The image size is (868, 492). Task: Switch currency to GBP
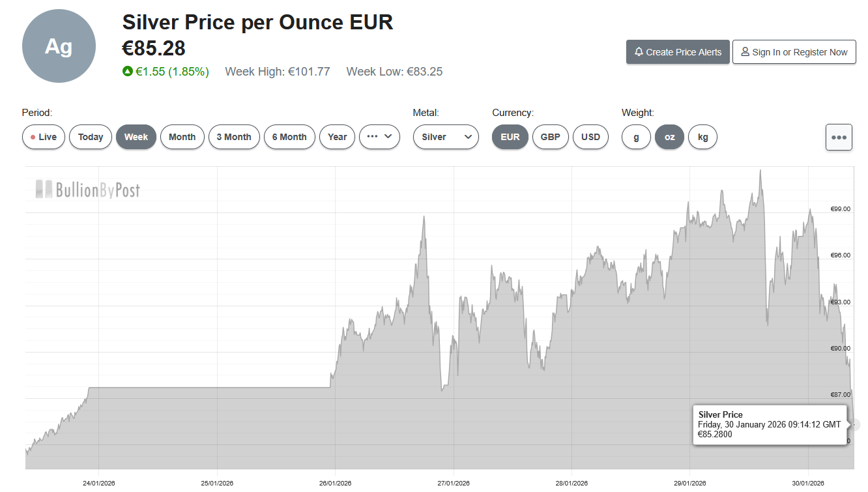coord(551,137)
